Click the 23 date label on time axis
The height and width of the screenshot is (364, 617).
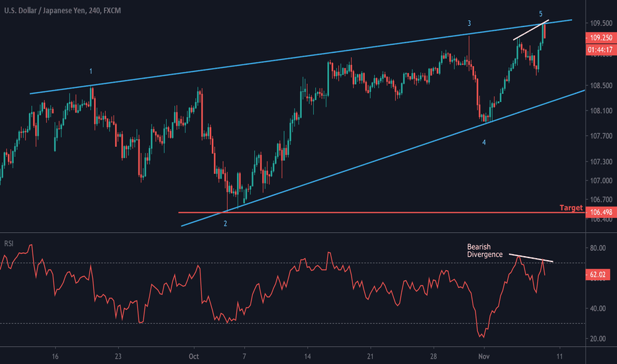[117, 355]
